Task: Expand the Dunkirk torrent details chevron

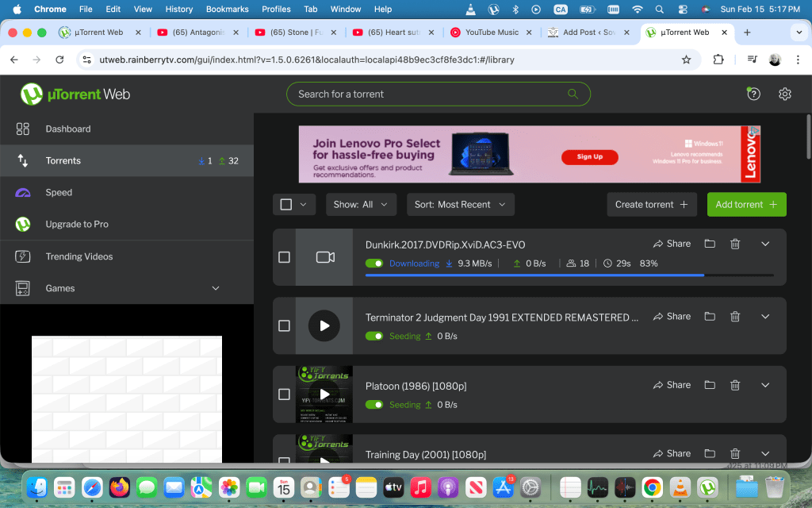Action: click(x=765, y=244)
